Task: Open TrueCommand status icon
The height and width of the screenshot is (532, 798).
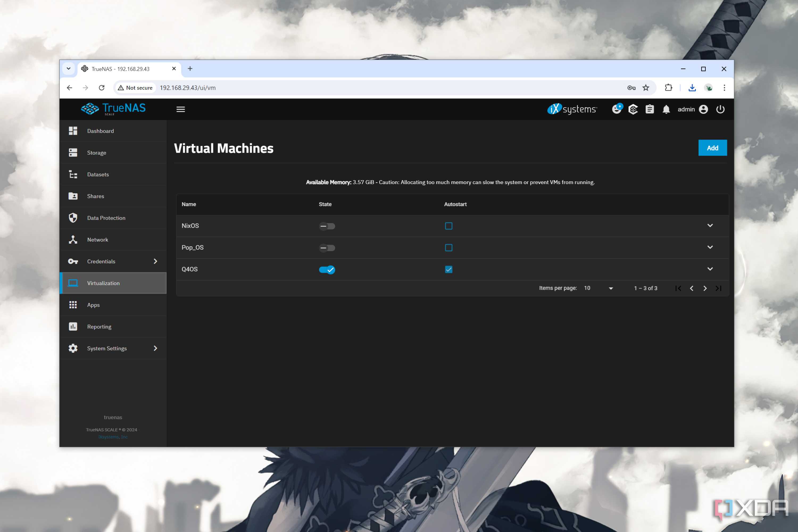Action: point(633,109)
